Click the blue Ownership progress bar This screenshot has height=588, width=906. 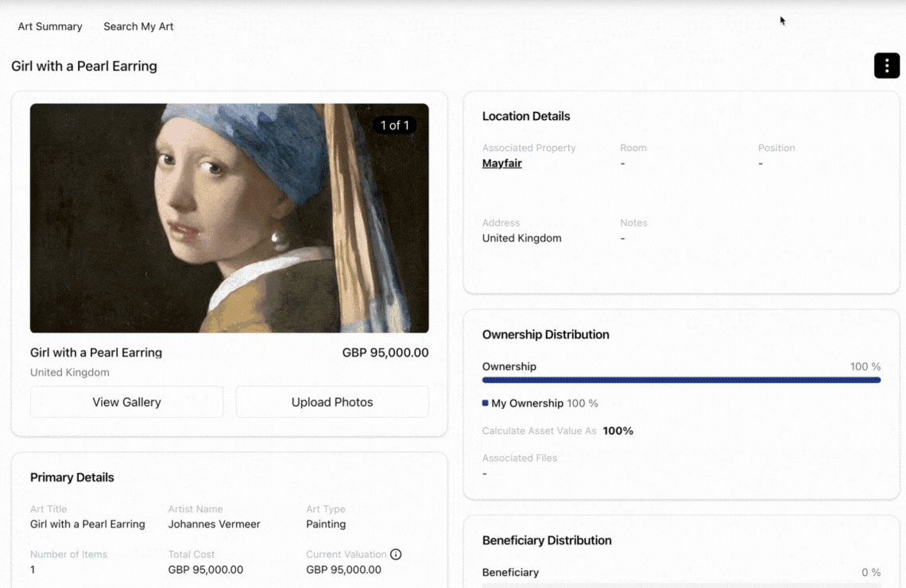click(681, 381)
